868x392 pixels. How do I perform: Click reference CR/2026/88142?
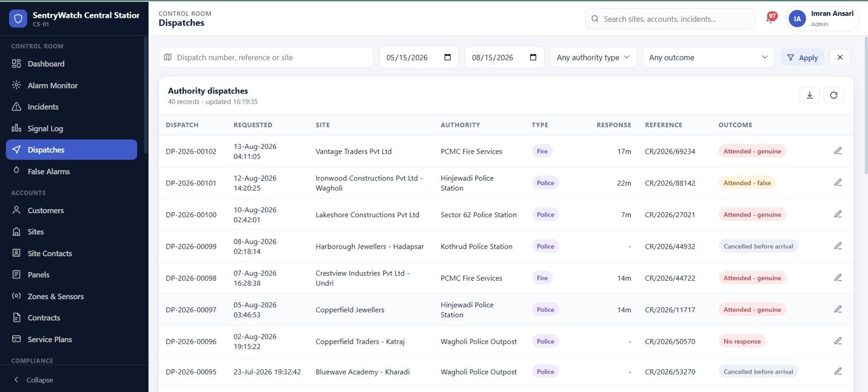tap(670, 183)
